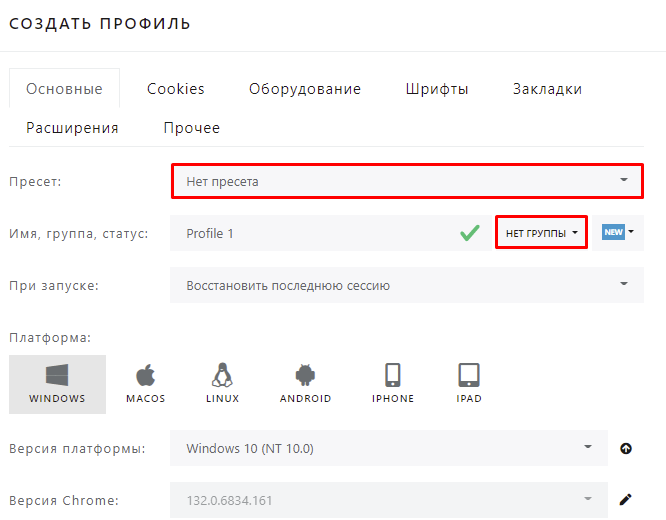Select the iPad platform icon
The image size is (666, 520).
pyautogui.click(x=468, y=384)
